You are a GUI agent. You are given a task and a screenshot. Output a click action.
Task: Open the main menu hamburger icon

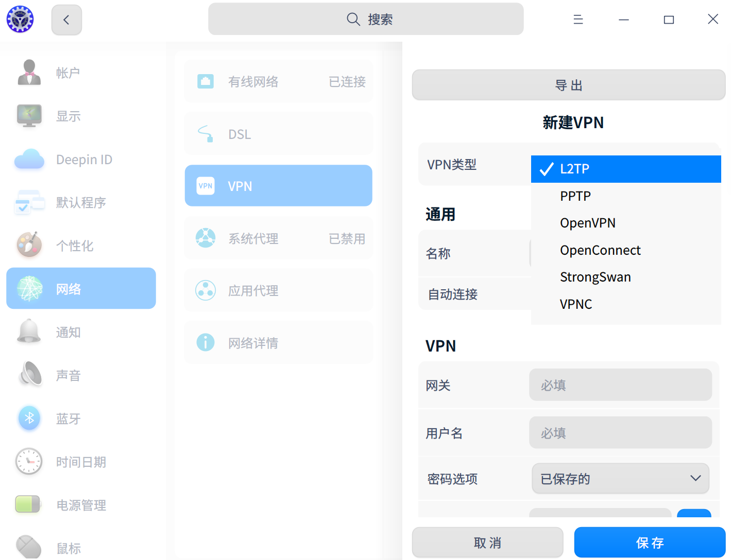coord(578,20)
